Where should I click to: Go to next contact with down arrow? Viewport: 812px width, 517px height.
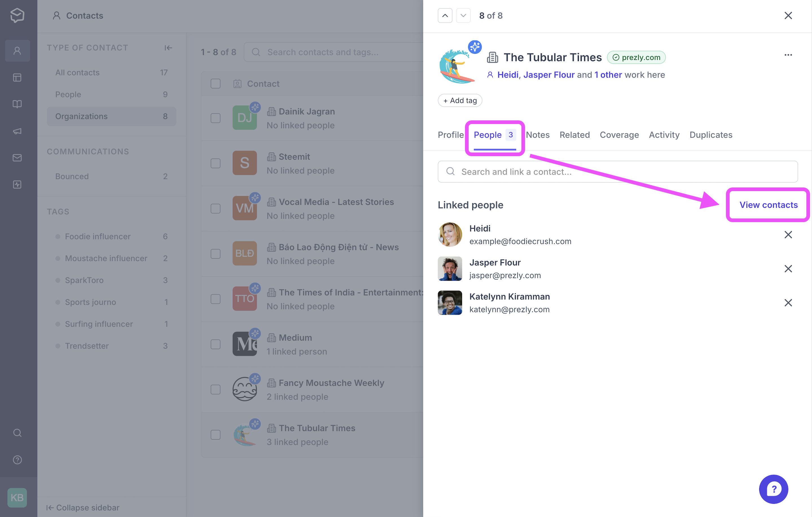(463, 16)
